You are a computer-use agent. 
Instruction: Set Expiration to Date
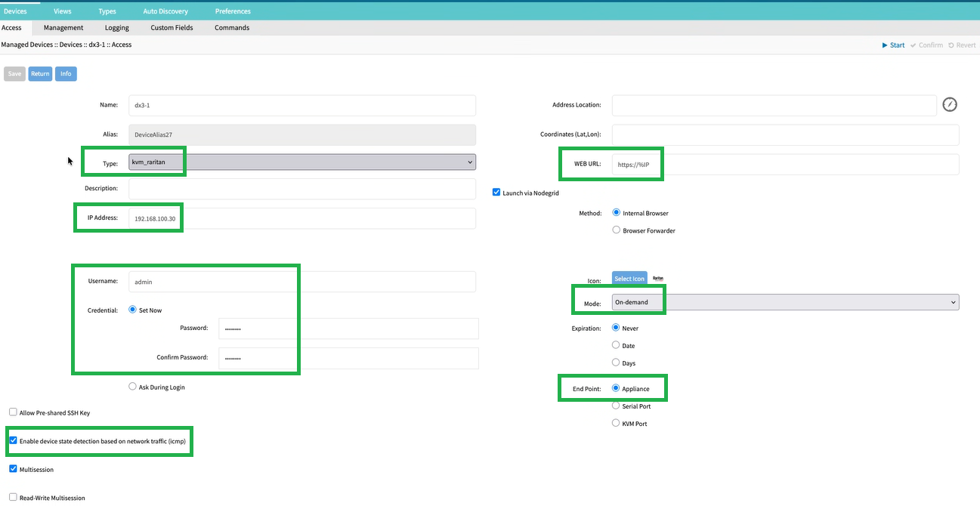616,345
